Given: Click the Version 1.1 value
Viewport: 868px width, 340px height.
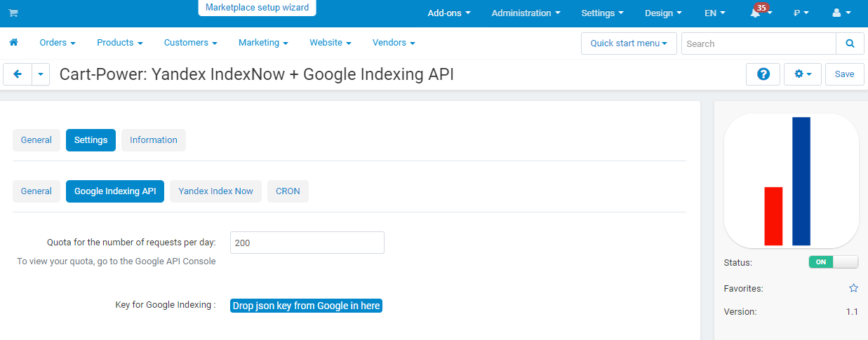Looking at the screenshot, I should (x=852, y=312).
